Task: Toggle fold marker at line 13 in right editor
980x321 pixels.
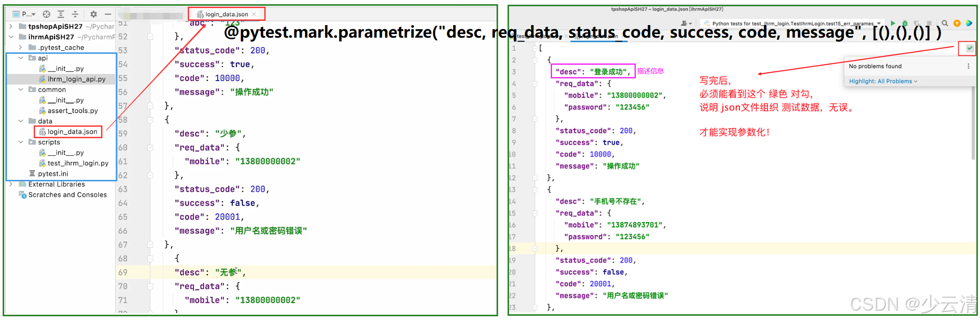Action: pos(535,189)
